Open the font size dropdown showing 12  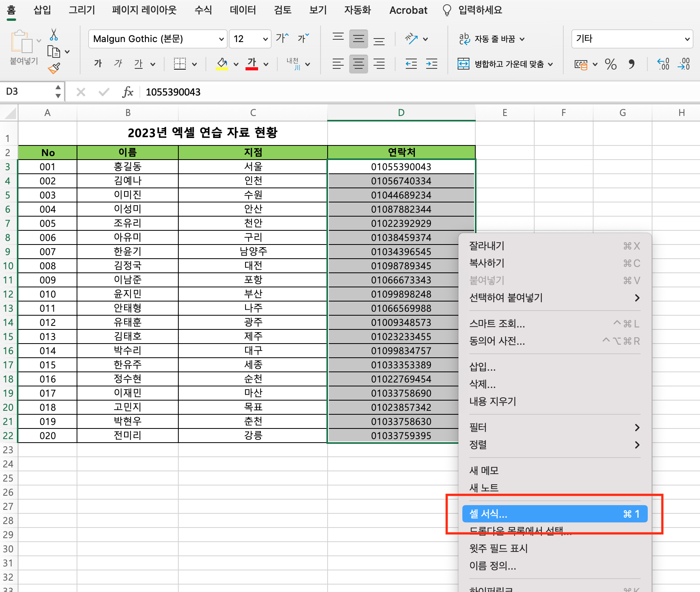(265, 39)
